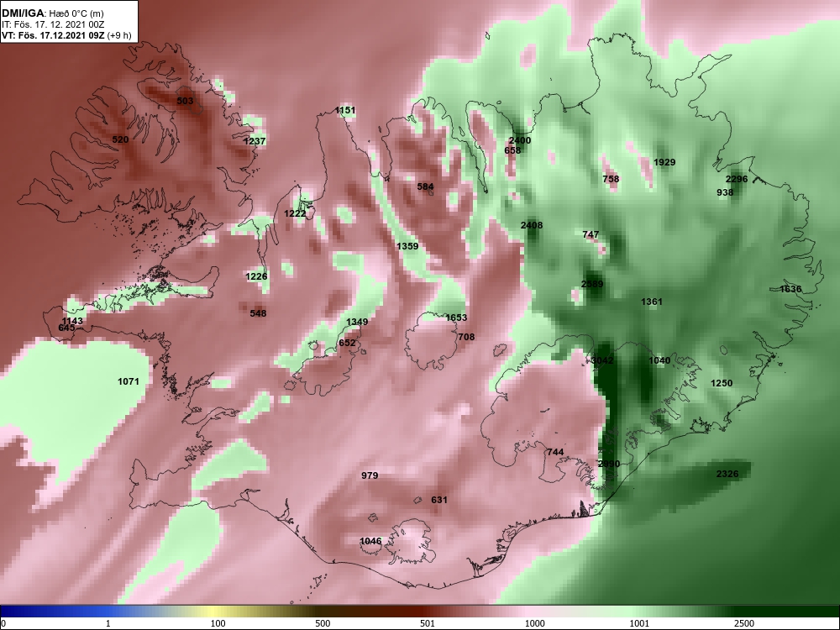Select the 1226 height value

(x=256, y=276)
